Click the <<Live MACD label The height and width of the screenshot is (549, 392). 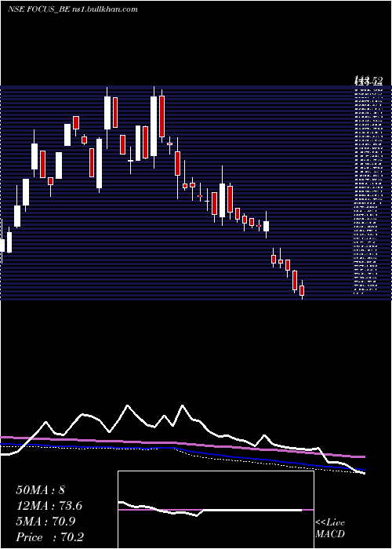(x=330, y=529)
